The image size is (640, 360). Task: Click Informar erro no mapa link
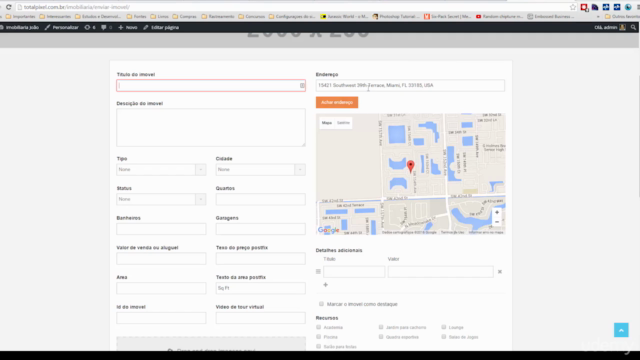click(486, 232)
